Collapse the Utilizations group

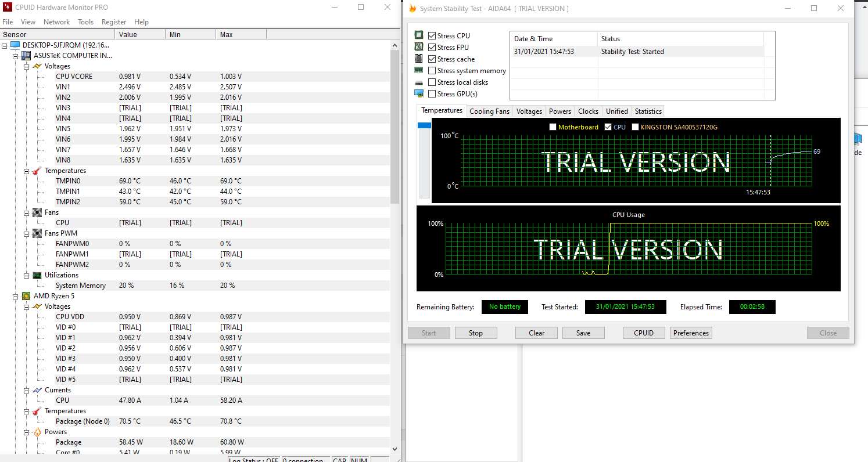click(26, 275)
